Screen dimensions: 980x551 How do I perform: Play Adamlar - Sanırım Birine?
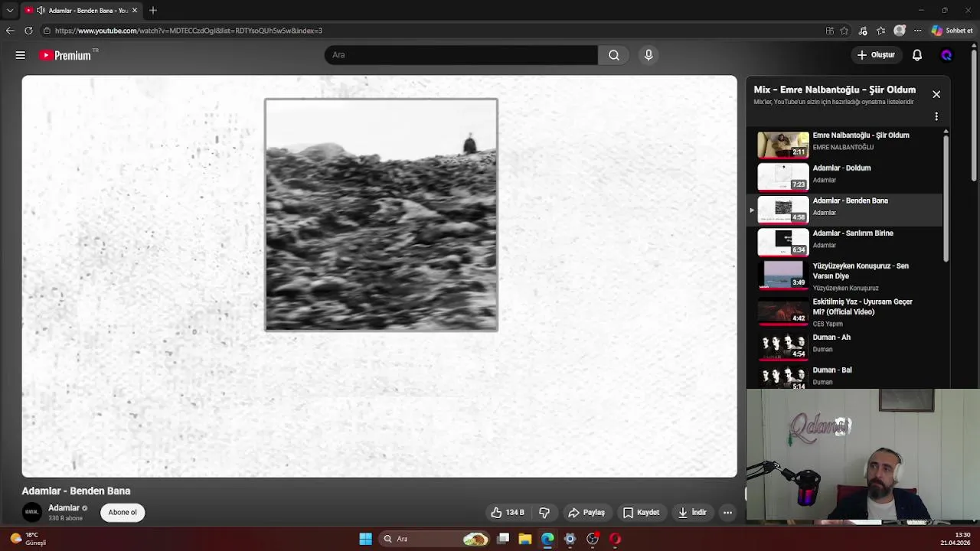pos(845,241)
